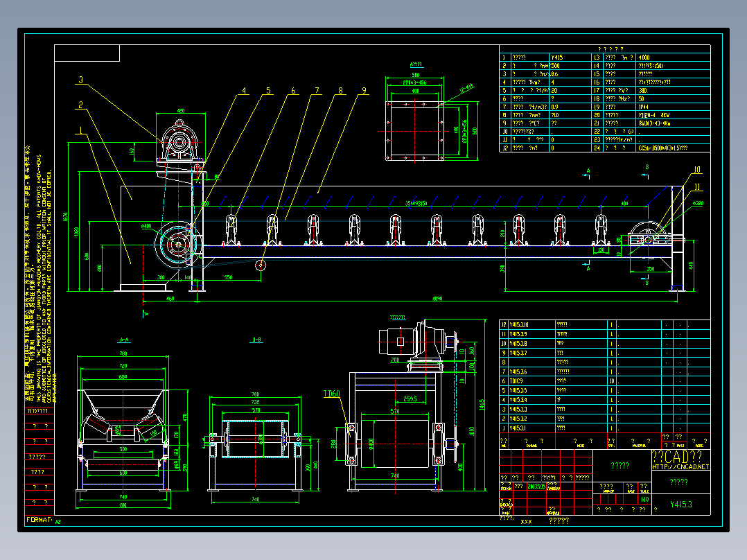This screenshot has width=747, height=560.
Task: Click the Y415.3.3 part code
Action: (518, 410)
